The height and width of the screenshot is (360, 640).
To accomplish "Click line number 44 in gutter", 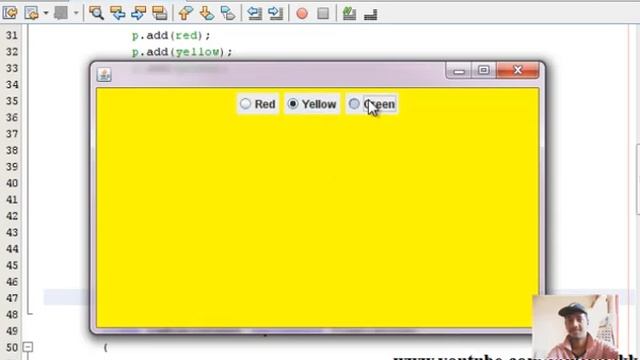I will 12,249.
